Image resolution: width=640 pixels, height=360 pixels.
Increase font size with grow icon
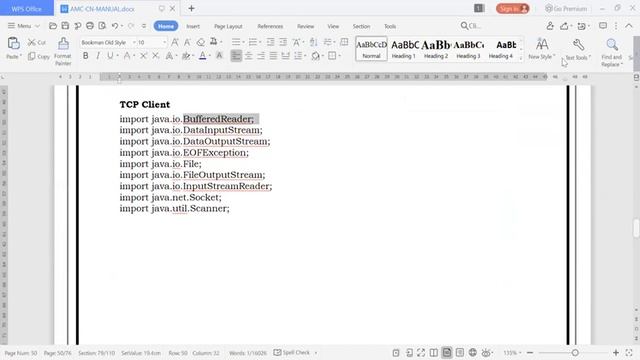click(175, 42)
